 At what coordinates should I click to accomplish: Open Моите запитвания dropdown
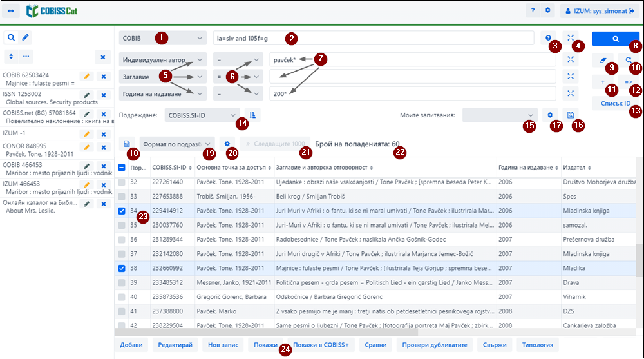[500, 115]
